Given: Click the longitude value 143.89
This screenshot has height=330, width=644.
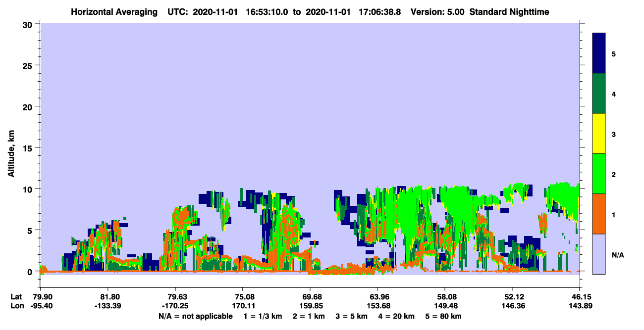Looking at the screenshot, I should tap(580, 306).
